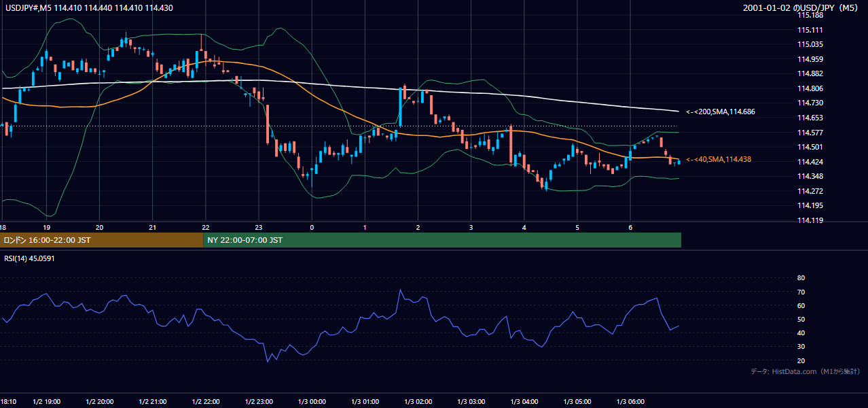Click RSI scale label 40
Viewport: 868px width, 408px height.
coord(801,333)
